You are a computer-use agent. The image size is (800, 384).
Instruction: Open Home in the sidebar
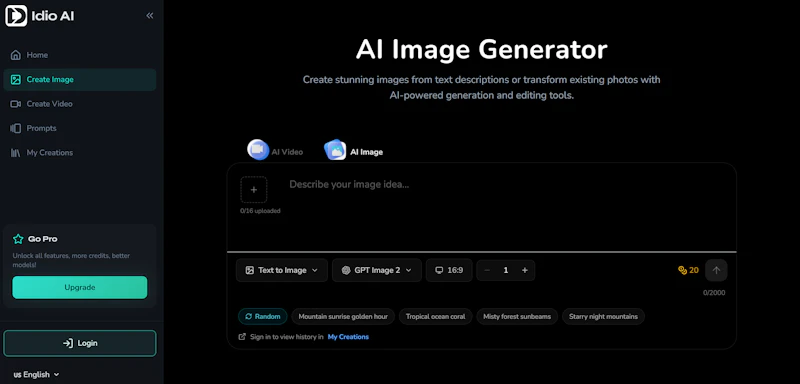click(x=80, y=55)
